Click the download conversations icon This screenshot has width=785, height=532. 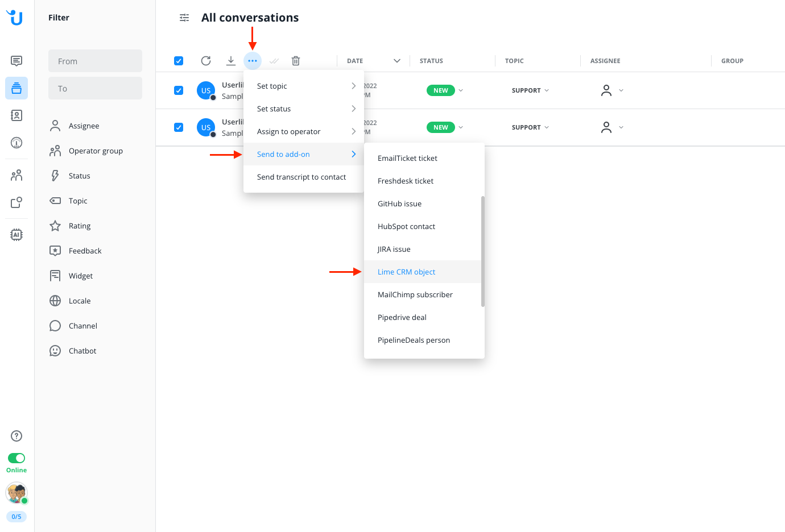[x=231, y=61]
